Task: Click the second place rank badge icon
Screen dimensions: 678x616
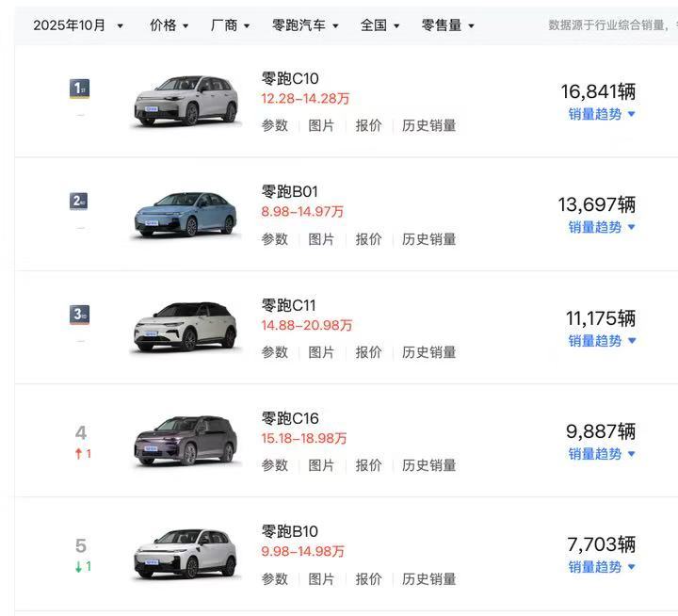Action: pos(80,202)
